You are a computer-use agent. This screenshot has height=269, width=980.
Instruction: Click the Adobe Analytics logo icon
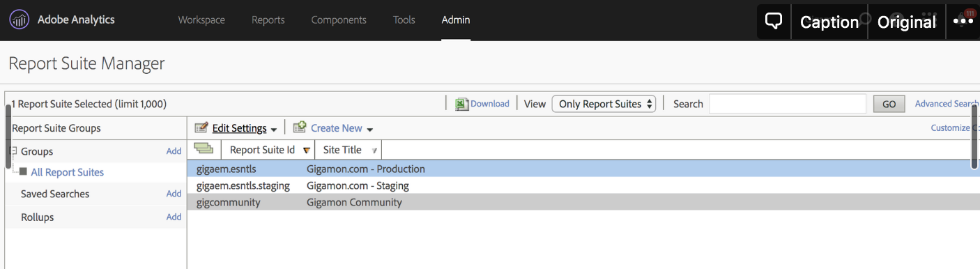coord(20,20)
